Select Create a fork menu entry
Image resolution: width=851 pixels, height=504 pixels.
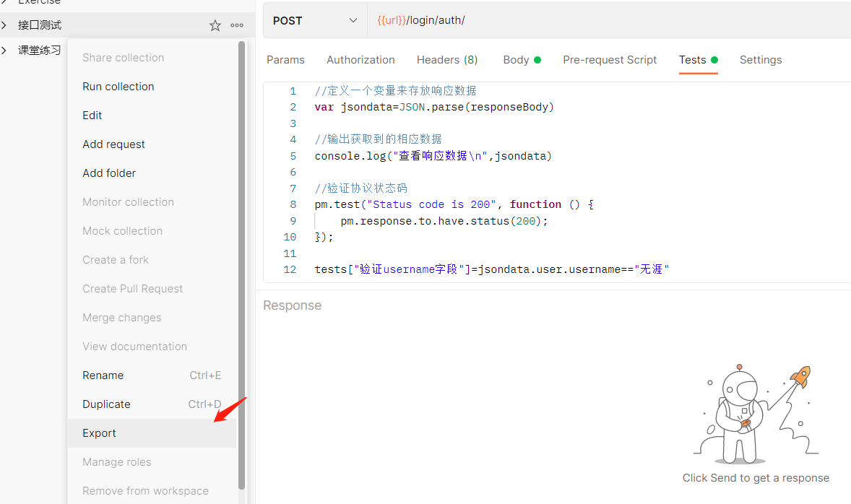click(x=152, y=260)
